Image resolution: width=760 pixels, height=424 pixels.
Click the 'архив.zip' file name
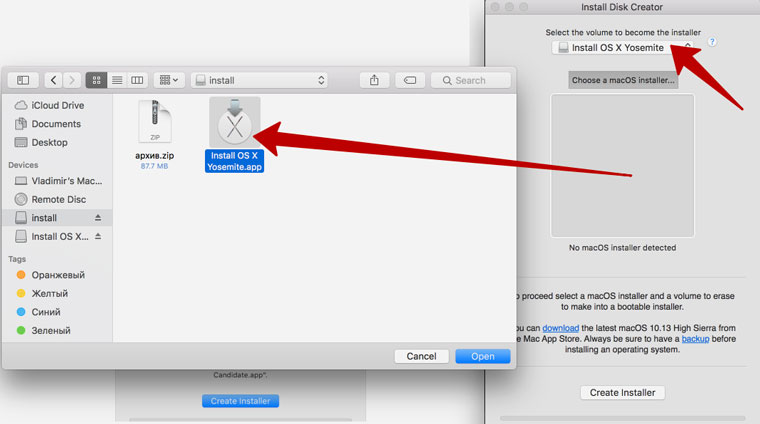click(x=155, y=156)
